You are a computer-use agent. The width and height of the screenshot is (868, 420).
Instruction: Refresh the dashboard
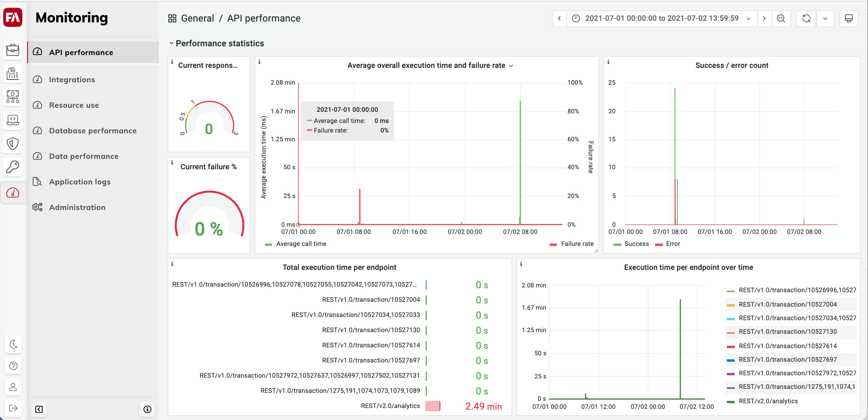click(x=806, y=18)
